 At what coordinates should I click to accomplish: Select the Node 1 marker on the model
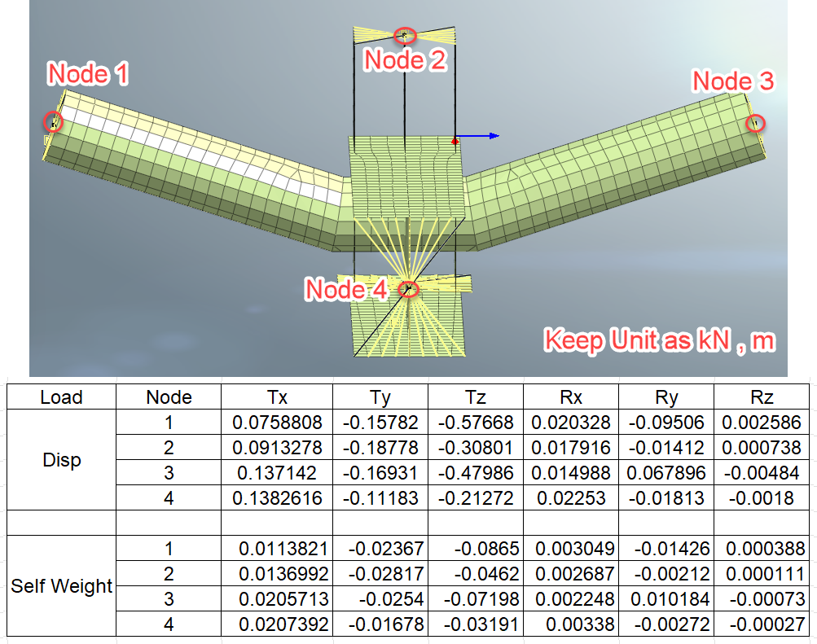pos(54,121)
